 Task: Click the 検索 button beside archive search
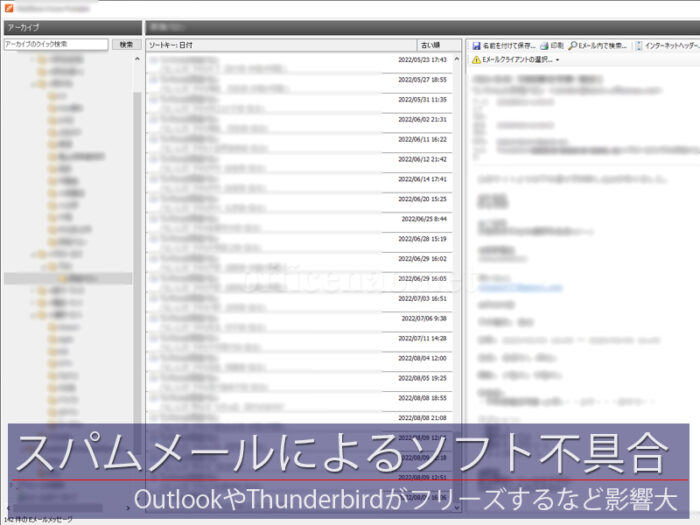[x=126, y=45]
